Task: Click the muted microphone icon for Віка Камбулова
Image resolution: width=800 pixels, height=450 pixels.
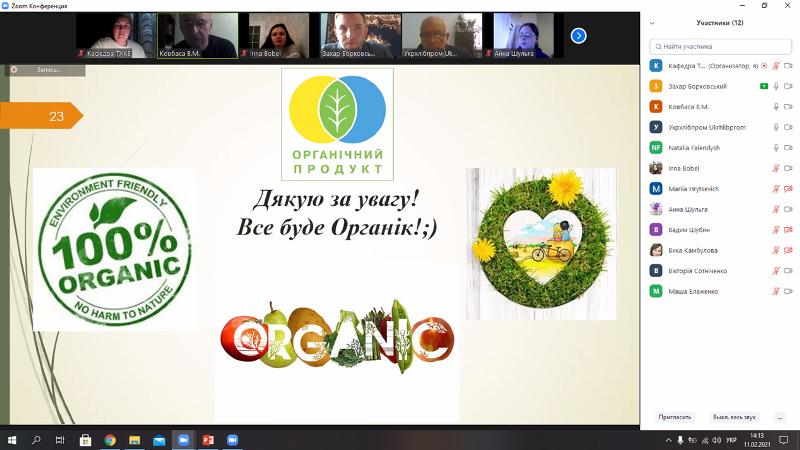Action: point(776,250)
